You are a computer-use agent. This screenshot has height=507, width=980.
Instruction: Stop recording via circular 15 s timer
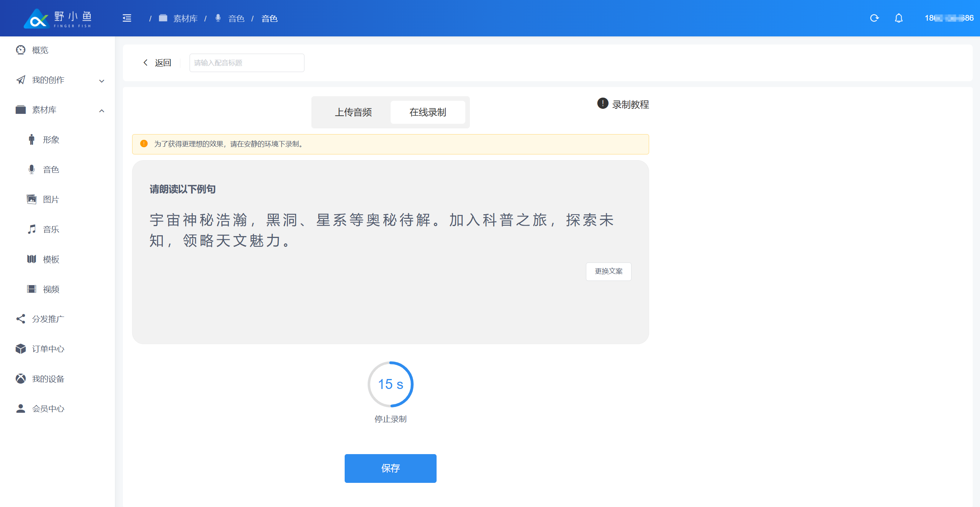pos(390,384)
